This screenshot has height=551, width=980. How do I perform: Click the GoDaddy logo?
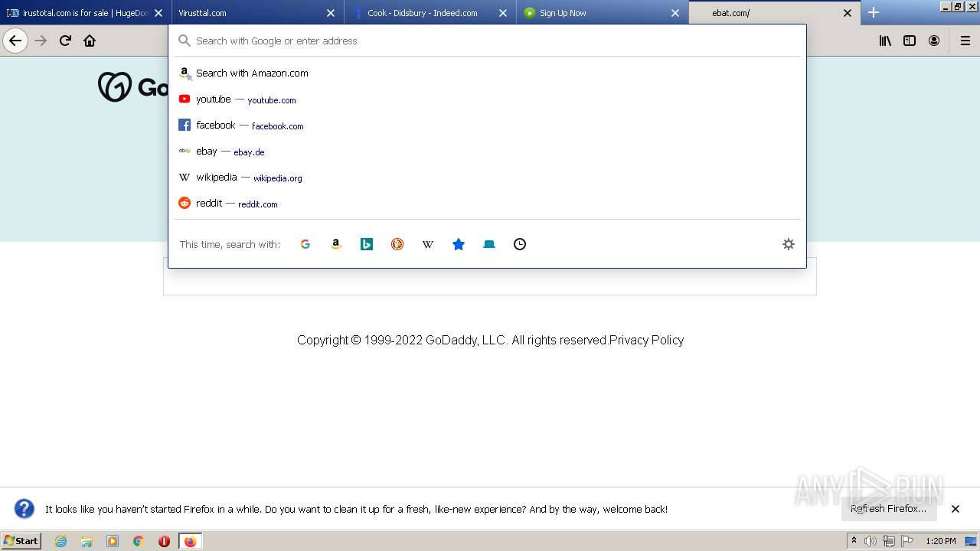[x=132, y=86]
